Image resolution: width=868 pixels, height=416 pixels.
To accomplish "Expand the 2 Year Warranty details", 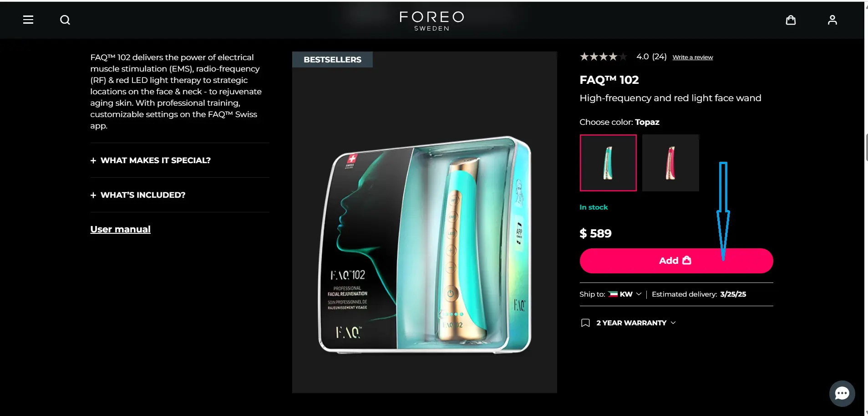I will pos(636,323).
